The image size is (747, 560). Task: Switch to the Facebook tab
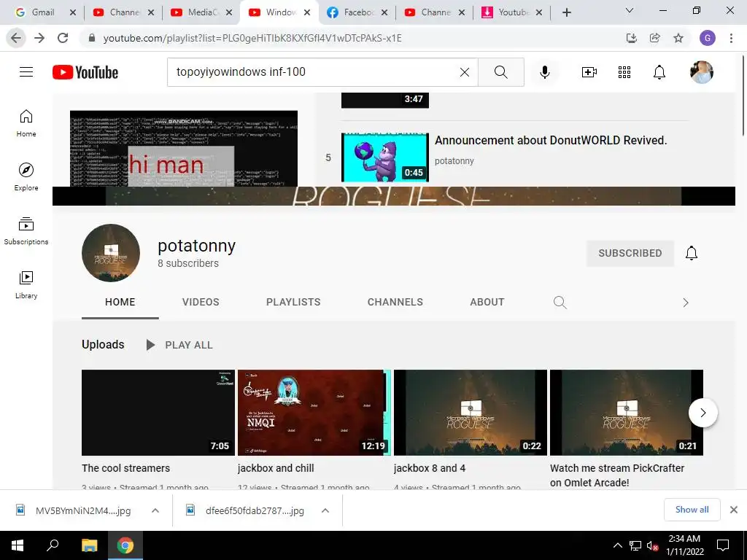point(357,12)
